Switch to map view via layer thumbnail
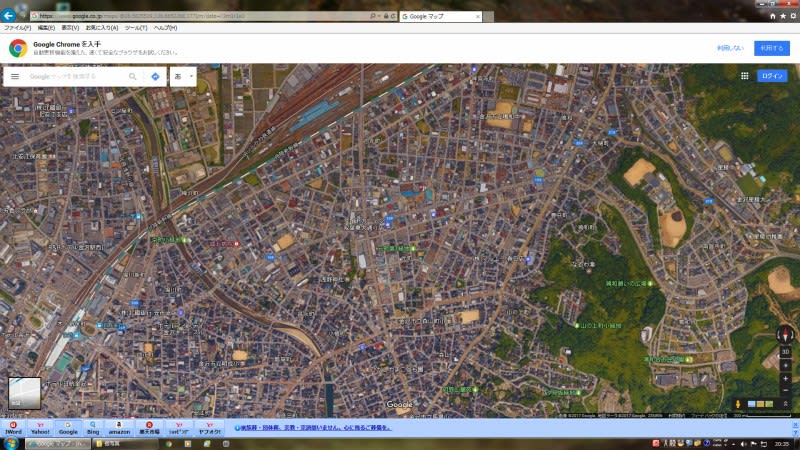The height and width of the screenshot is (450, 800). point(24,393)
